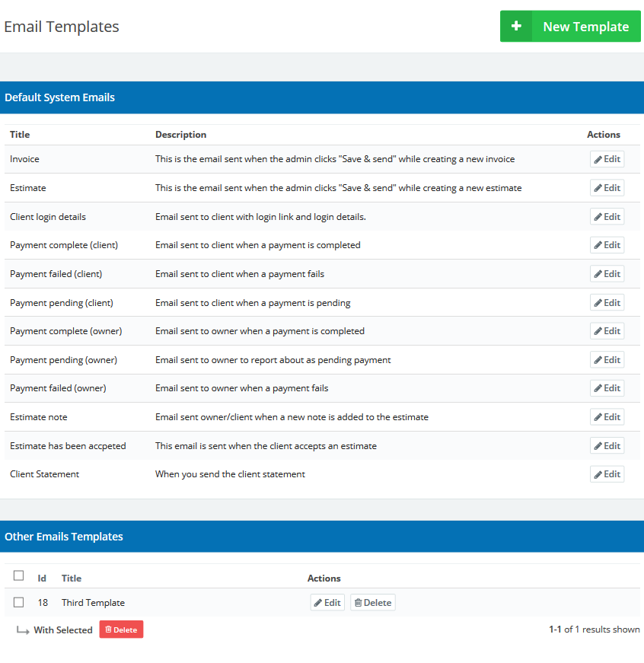Tick the select-all checkbox in table header
644x663 pixels.
coord(19,576)
